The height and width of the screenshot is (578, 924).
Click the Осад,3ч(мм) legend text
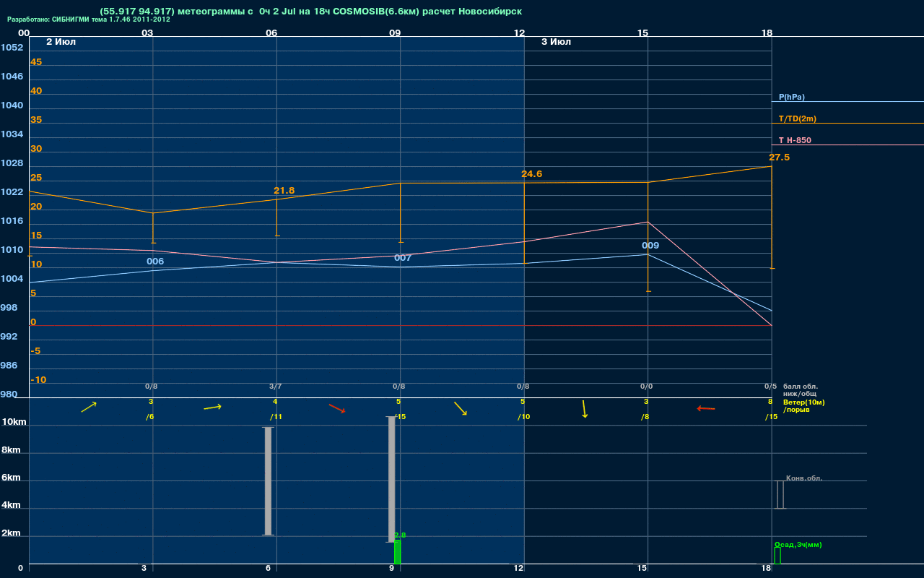[798, 545]
